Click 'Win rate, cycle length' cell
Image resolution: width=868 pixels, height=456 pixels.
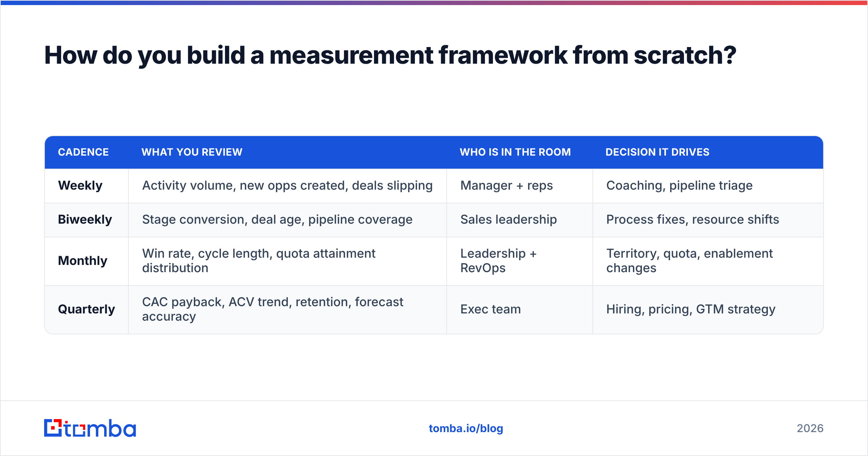coord(288,261)
